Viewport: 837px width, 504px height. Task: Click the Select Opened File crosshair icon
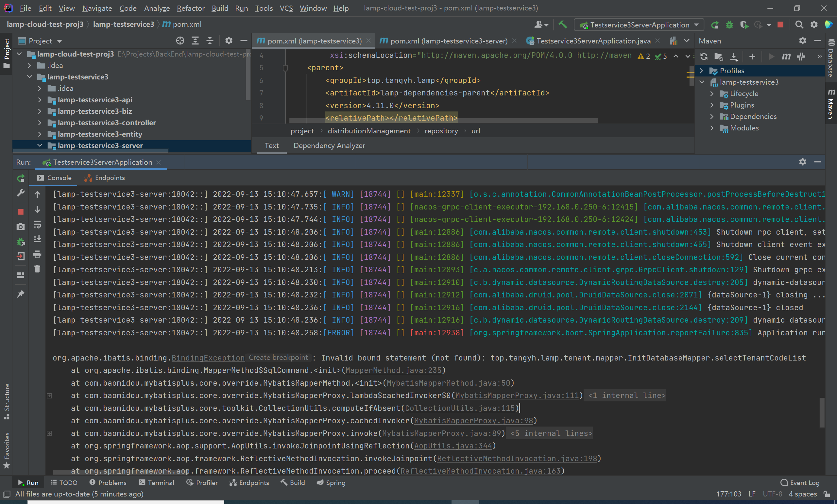[x=180, y=41]
